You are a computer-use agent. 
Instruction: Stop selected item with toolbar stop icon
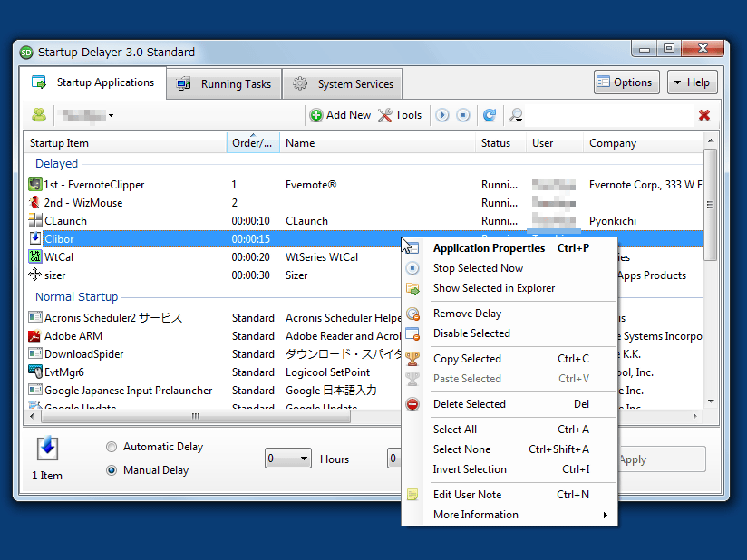463,115
